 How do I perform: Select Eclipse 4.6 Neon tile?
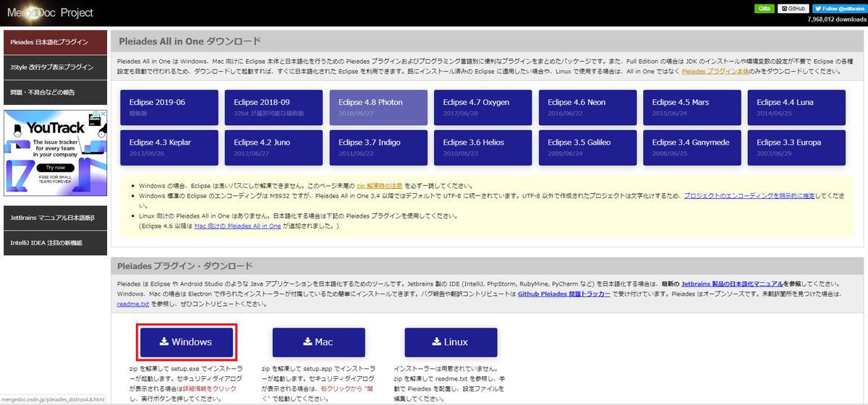[x=587, y=108]
